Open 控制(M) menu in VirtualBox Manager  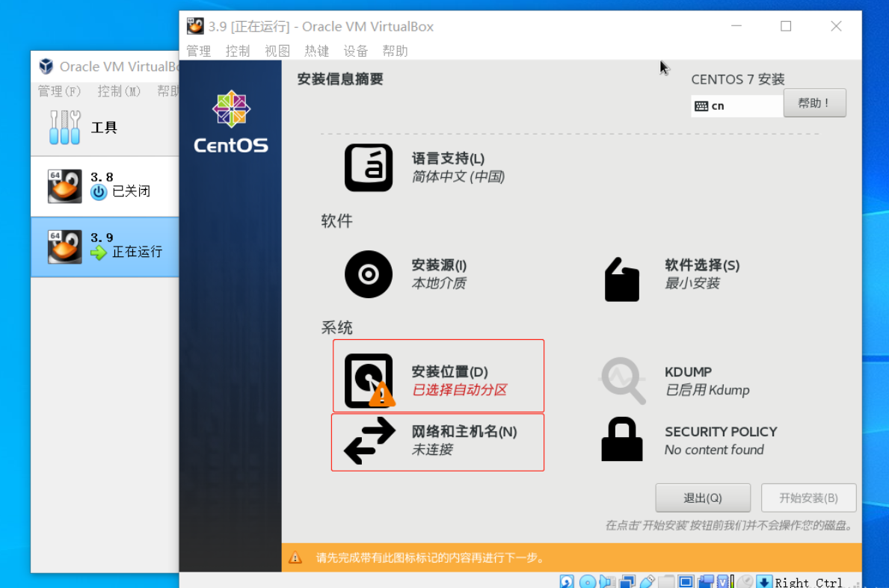point(118,91)
